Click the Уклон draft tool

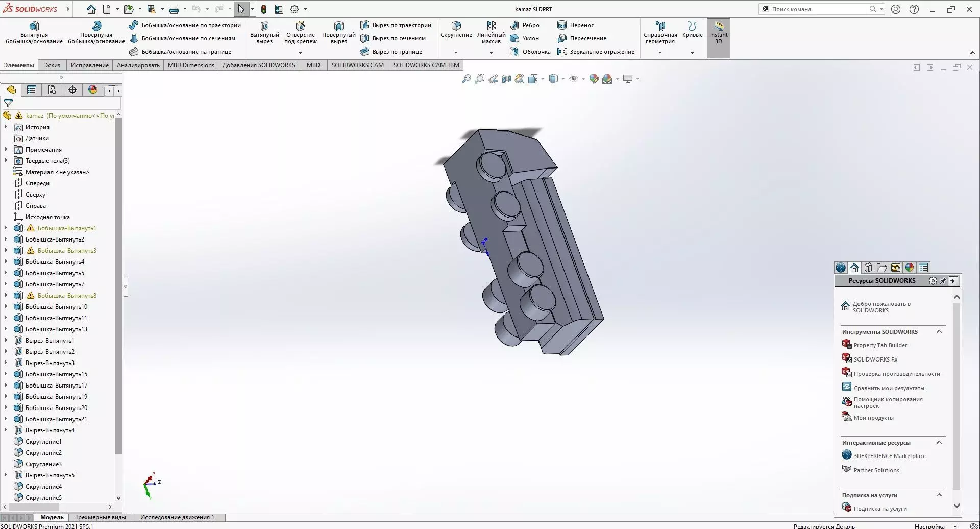525,38
